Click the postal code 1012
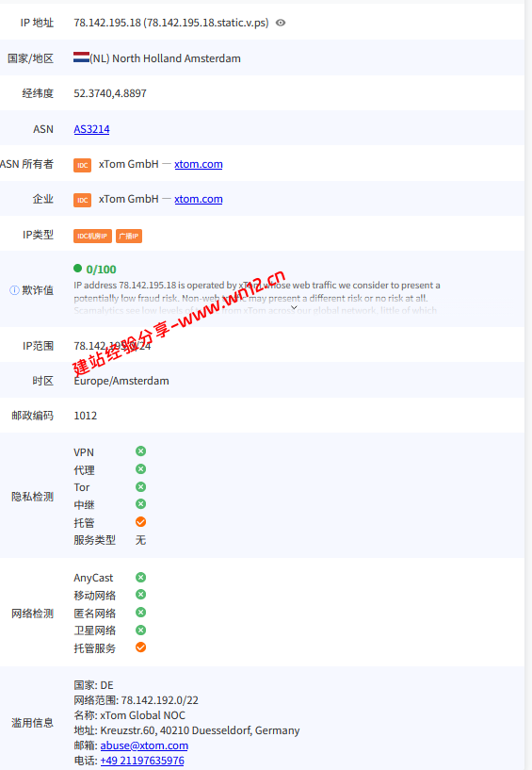This screenshot has width=532, height=770. tap(86, 416)
